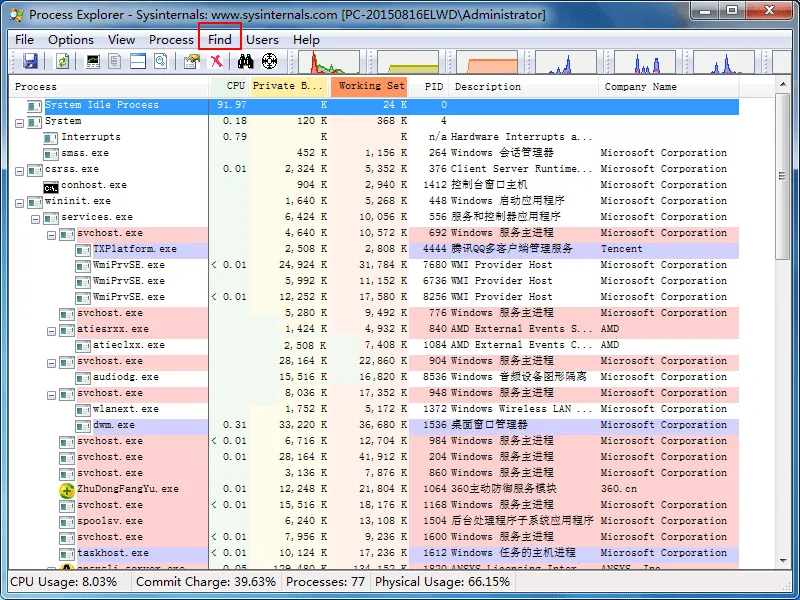The width and height of the screenshot is (800, 600).
Task: Open process Properties from the toolbar
Action: click(x=192, y=62)
